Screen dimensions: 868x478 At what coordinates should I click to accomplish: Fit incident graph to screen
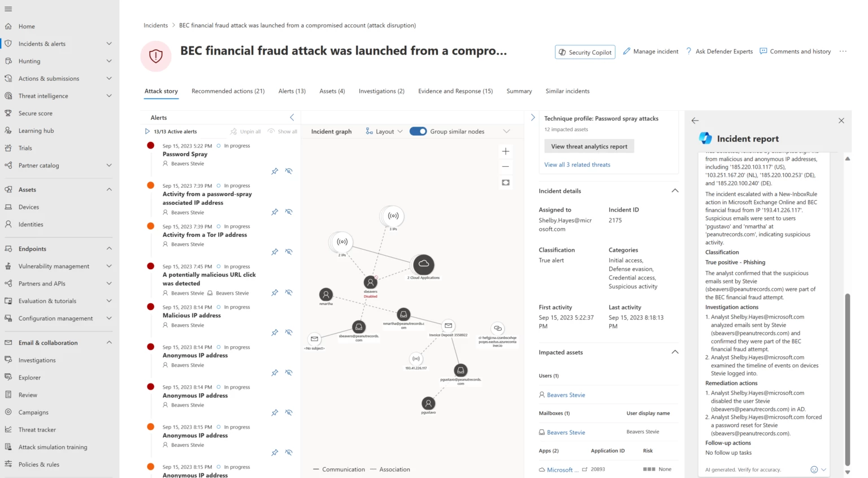click(506, 183)
